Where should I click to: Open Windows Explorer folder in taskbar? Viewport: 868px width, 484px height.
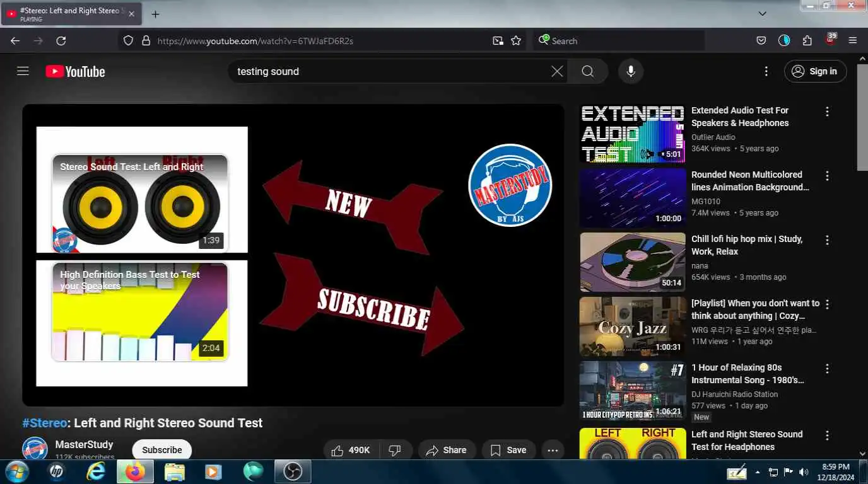[x=175, y=471]
